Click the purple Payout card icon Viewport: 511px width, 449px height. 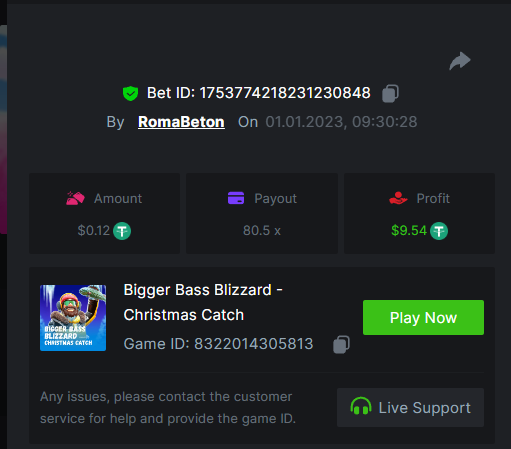point(236,198)
